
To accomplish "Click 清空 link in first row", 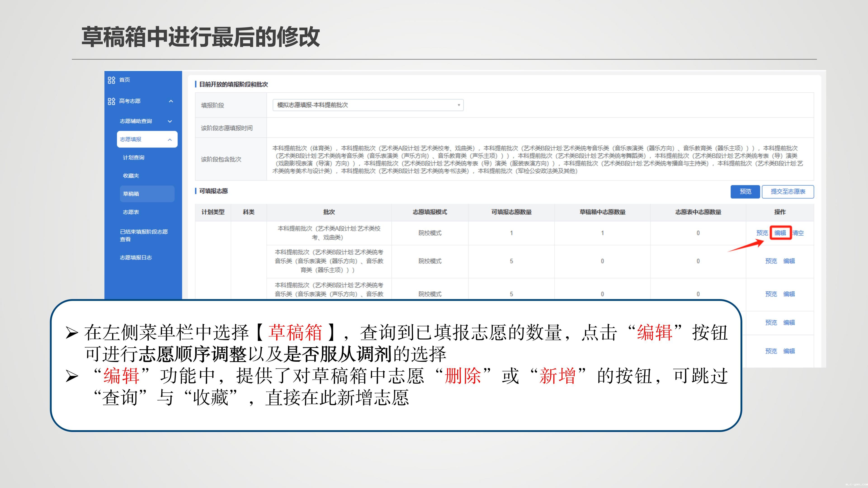I will [x=798, y=233].
